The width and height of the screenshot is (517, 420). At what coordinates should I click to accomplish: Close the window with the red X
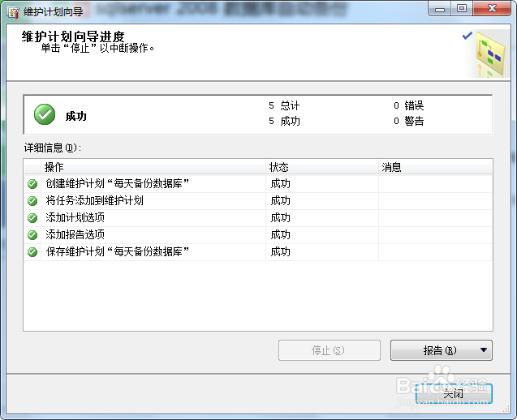pyautogui.click(x=492, y=9)
